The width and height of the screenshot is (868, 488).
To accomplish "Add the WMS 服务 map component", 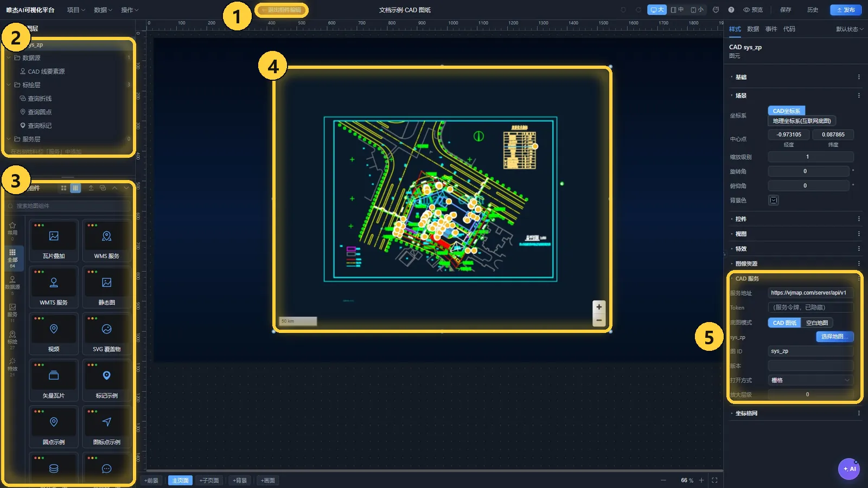I will tap(106, 241).
